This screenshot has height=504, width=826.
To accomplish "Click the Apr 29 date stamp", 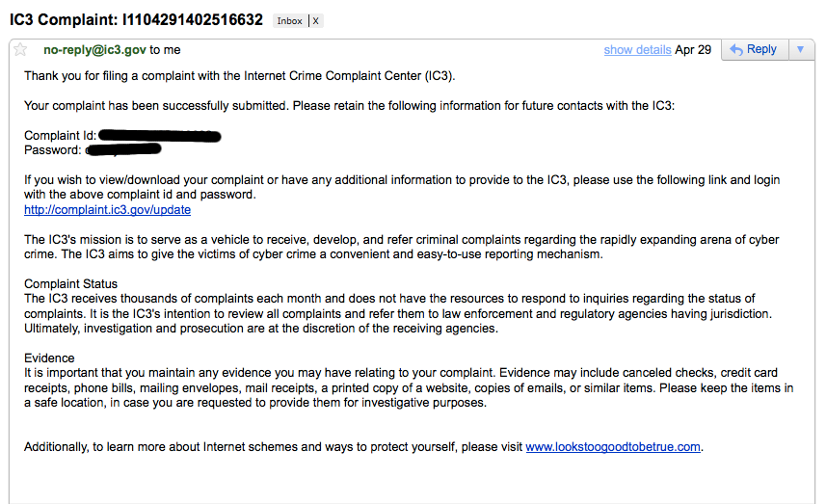I will tap(693, 50).
